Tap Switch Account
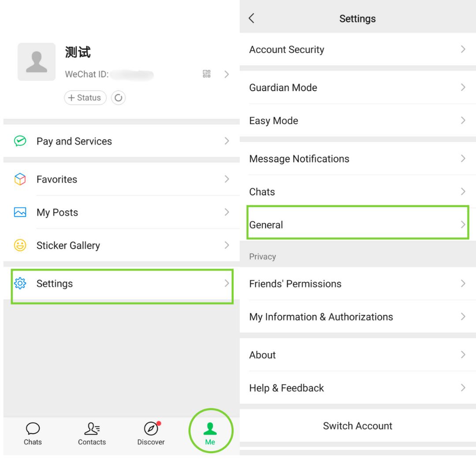The height and width of the screenshot is (476, 476). (357, 426)
